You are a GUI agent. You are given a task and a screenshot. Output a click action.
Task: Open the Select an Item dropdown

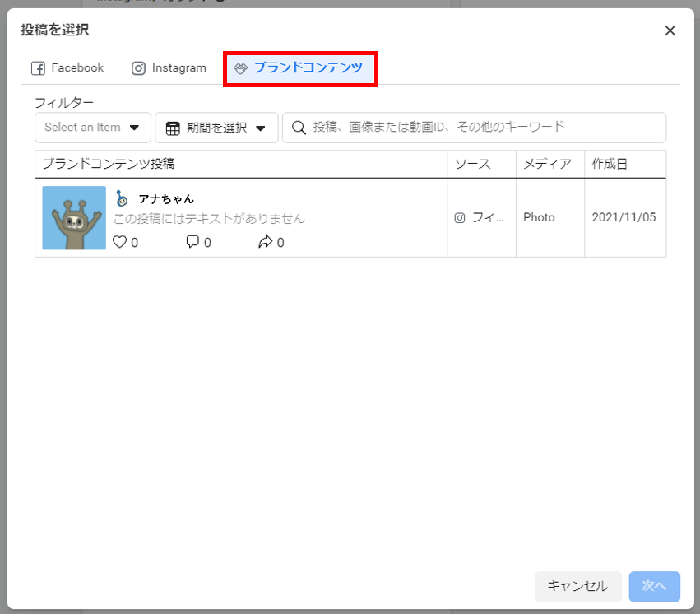92,128
